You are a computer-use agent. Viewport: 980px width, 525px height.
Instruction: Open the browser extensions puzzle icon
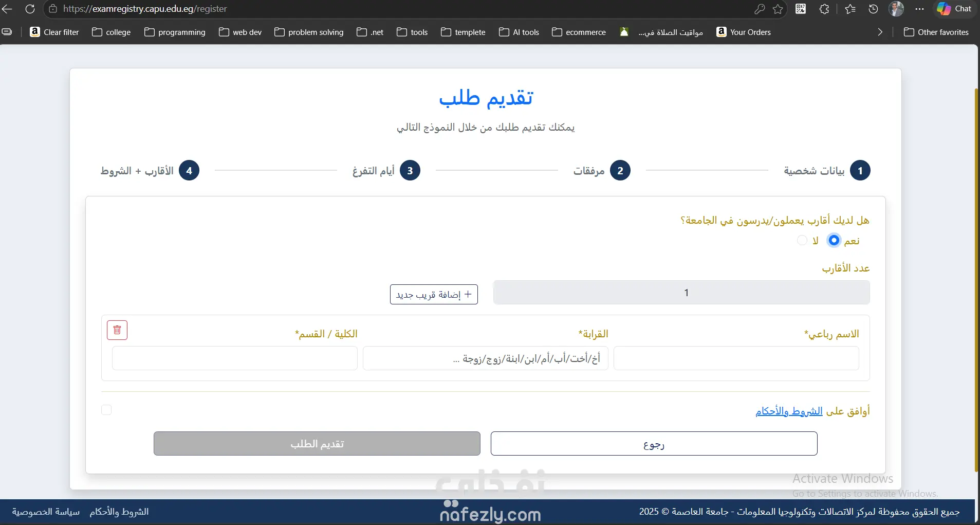[824, 9]
